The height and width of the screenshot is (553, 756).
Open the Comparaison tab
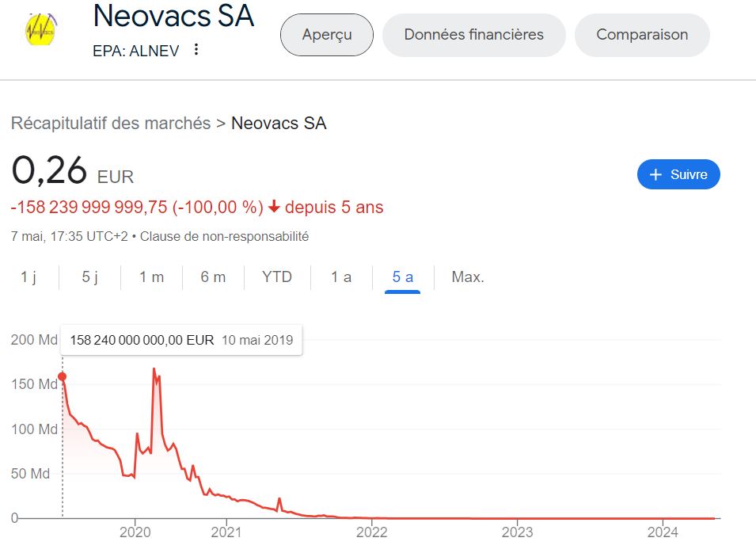pos(642,35)
